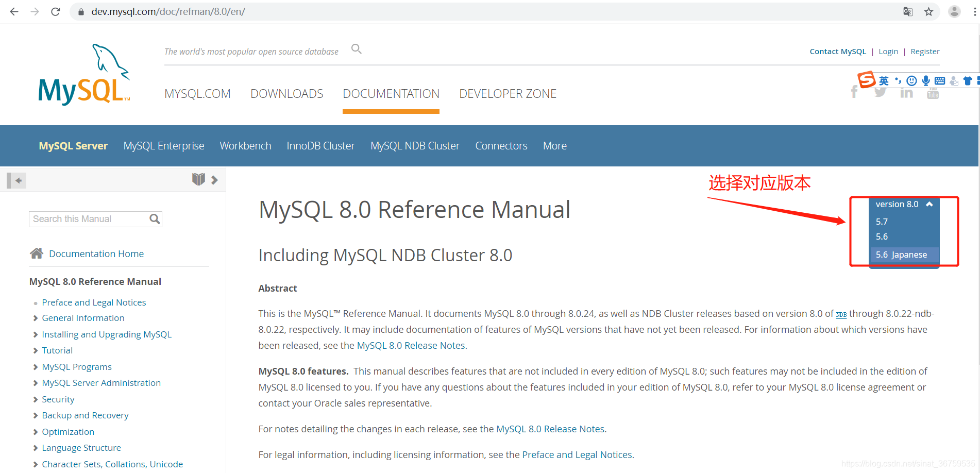The width and height of the screenshot is (980, 473).
Task: Select version 5.7 from the dropdown
Action: tap(882, 222)
